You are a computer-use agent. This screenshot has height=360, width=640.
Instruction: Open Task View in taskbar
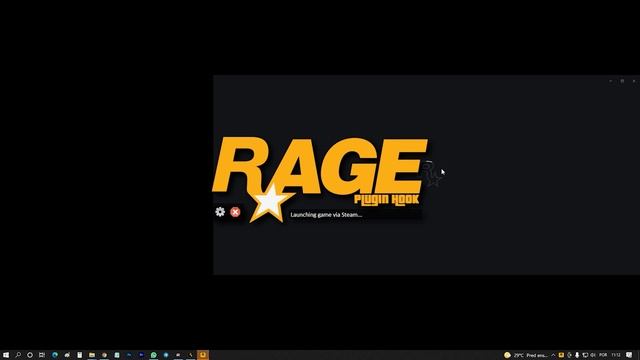point(42,355)
